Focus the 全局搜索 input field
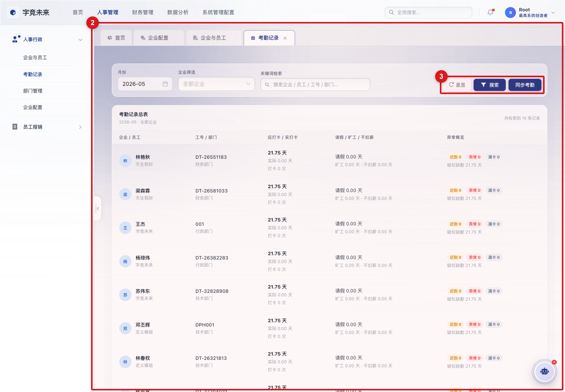The width and height of the screenshot is (565, 392). point(428,13)
